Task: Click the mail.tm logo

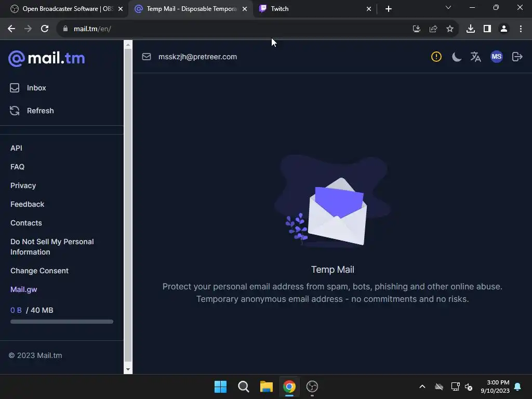Action: tap(46, 58)
